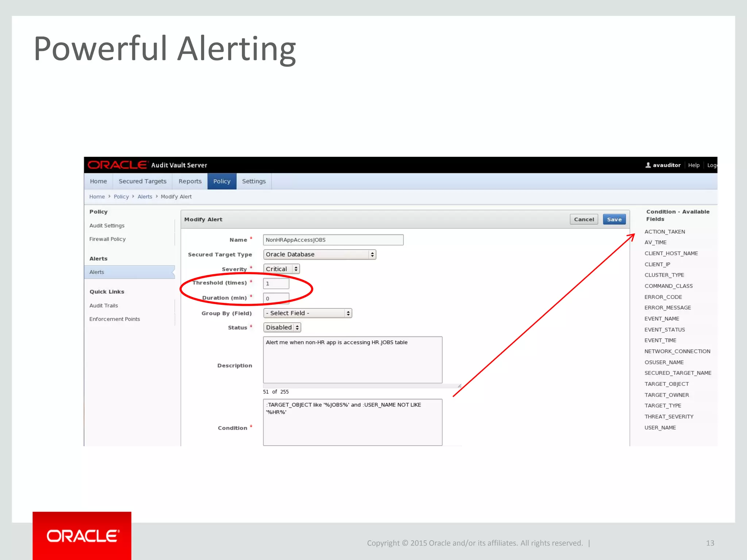Click Home in the breadcrumb
The image size is (747, 560).
pos(97,197)
